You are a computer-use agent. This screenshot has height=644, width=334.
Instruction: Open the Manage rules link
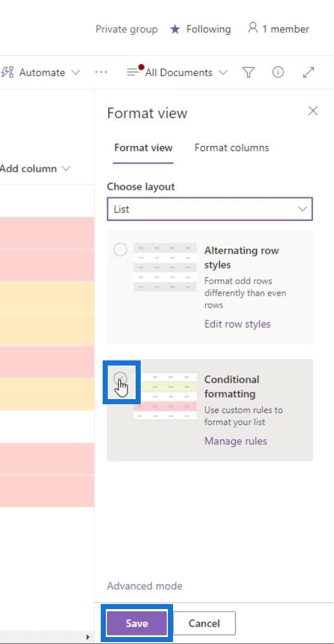(x=236, y=441)
